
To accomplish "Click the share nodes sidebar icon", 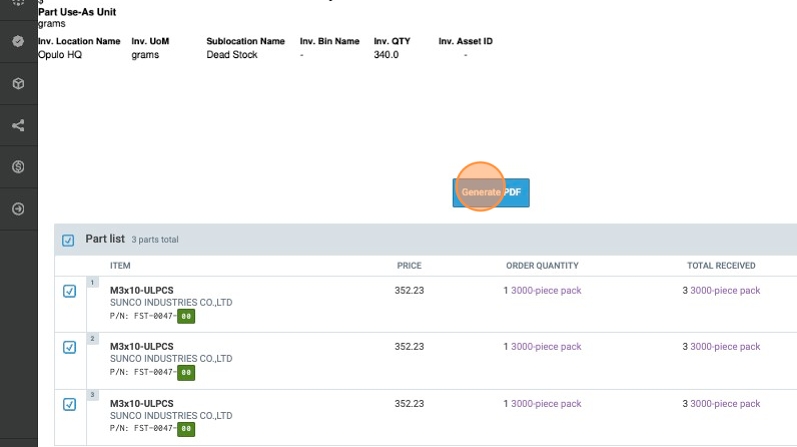I will 18,126.
